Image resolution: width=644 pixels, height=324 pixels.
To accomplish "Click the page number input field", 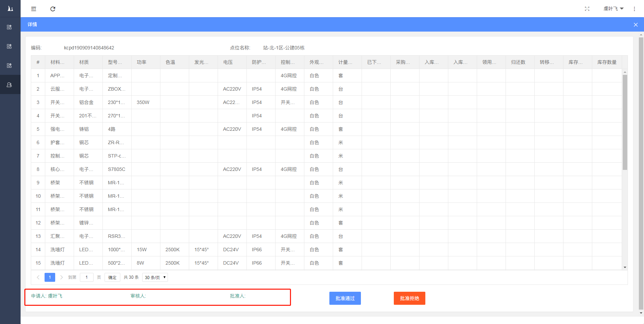I will (87, 277).
